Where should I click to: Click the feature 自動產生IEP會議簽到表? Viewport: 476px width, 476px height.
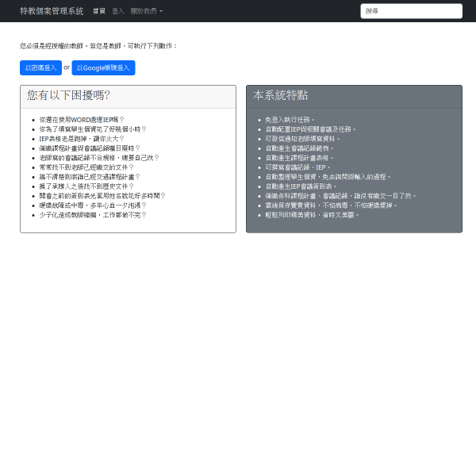(301, 186)
